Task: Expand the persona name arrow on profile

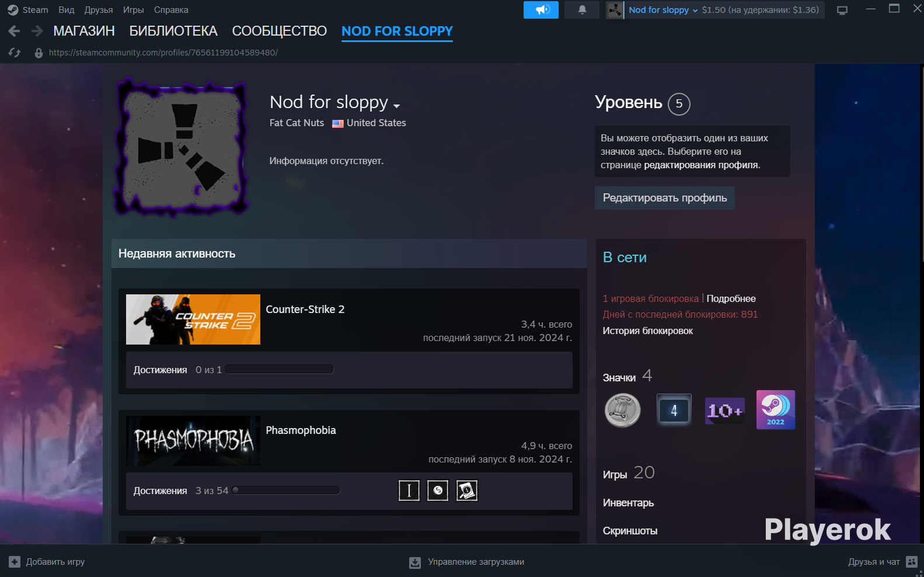Action: 397,106
